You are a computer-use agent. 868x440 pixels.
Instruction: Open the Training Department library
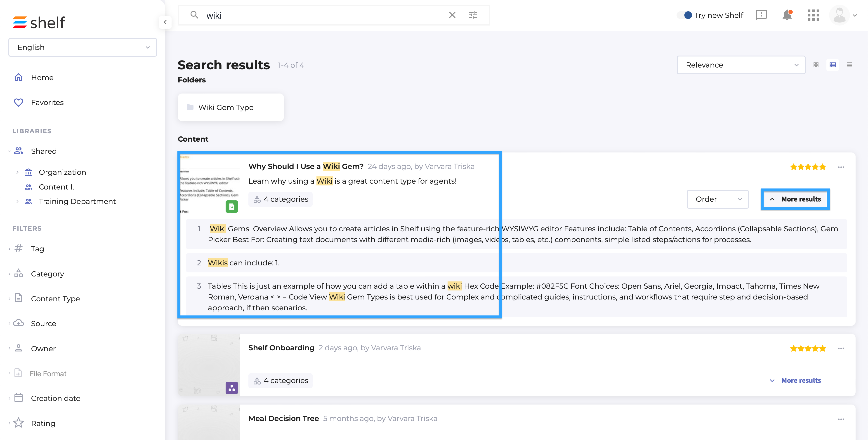coord(77,201)
